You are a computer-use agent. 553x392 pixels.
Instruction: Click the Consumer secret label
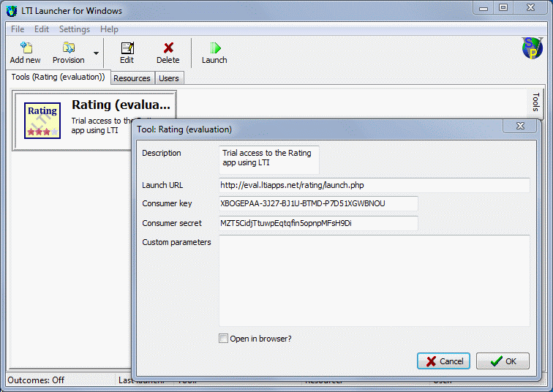tap(172, 223)
